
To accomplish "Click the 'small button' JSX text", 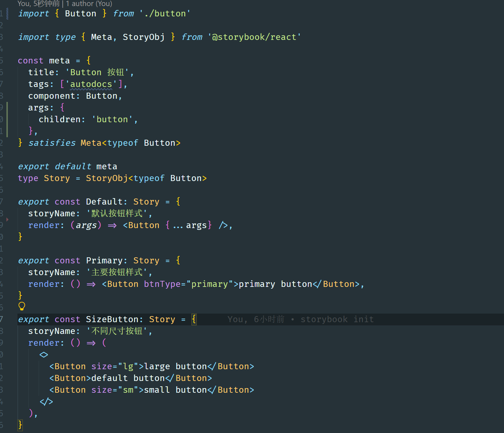I will point(175,390).
